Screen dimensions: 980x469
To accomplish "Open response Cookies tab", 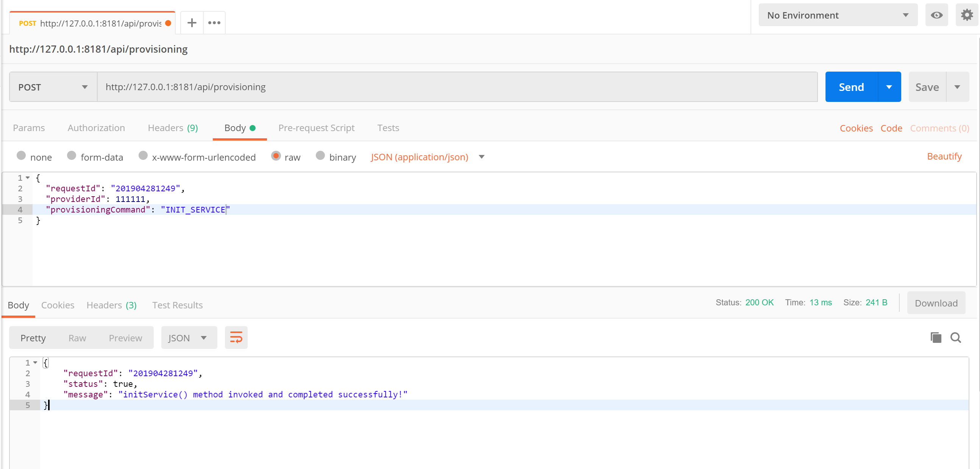I will pyautogui.click(x=58, y=305).
